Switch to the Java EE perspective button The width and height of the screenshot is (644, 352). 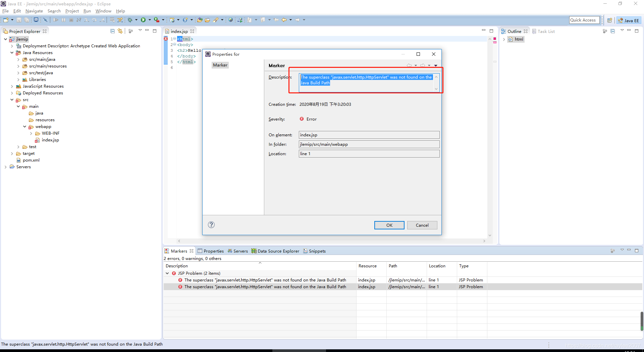pos(629,20)
